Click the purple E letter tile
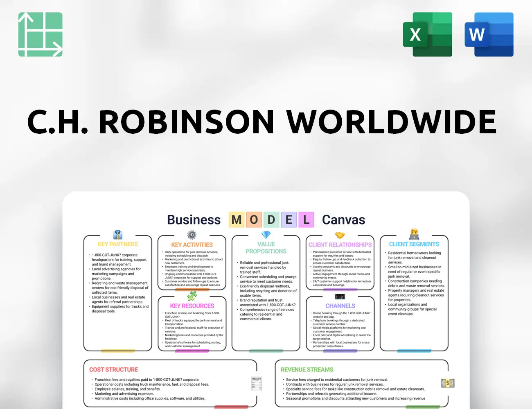Viewport: 532px width, 409px height. click(289, 220)
